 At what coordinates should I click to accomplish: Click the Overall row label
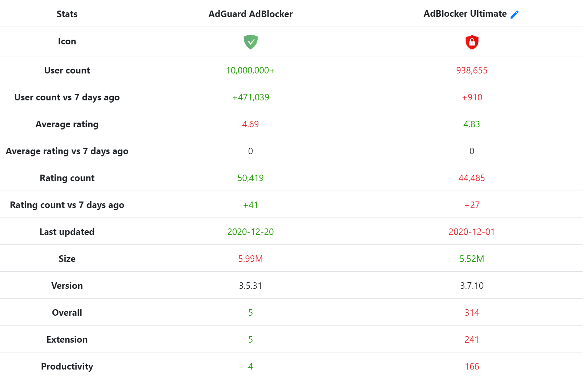pos(67,313)
